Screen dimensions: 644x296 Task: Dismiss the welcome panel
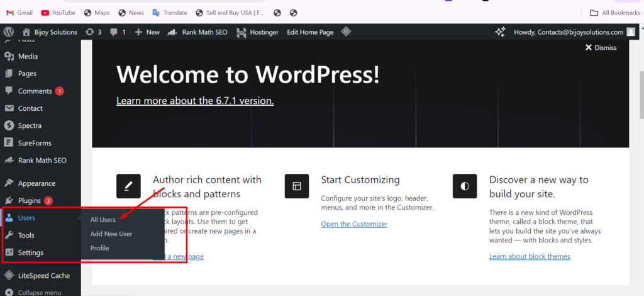(601, 48)
